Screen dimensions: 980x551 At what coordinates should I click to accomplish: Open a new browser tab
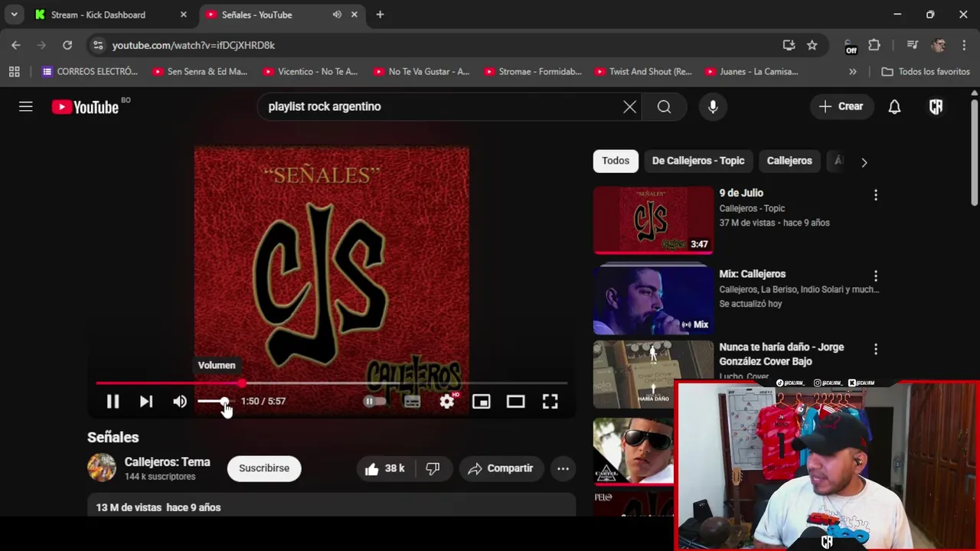380,15
